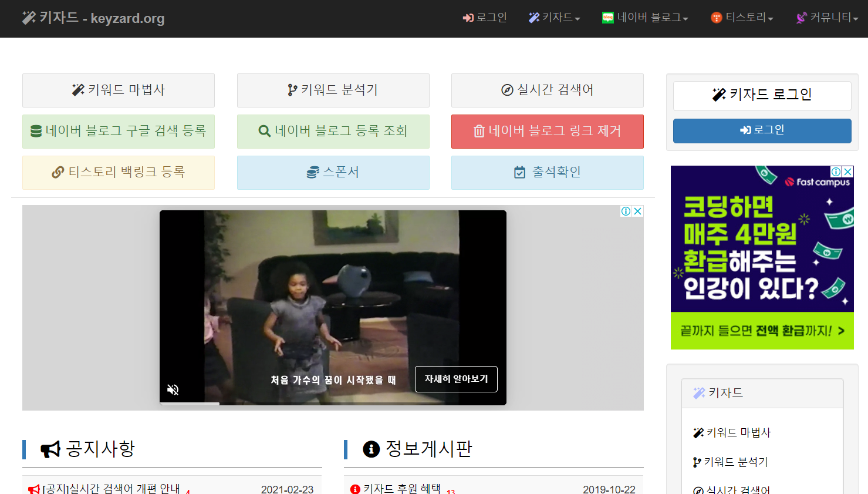Viewport: 868px width, 494px height.
Task: Open the 키워드 분석기 button
Action: [333, 90]
